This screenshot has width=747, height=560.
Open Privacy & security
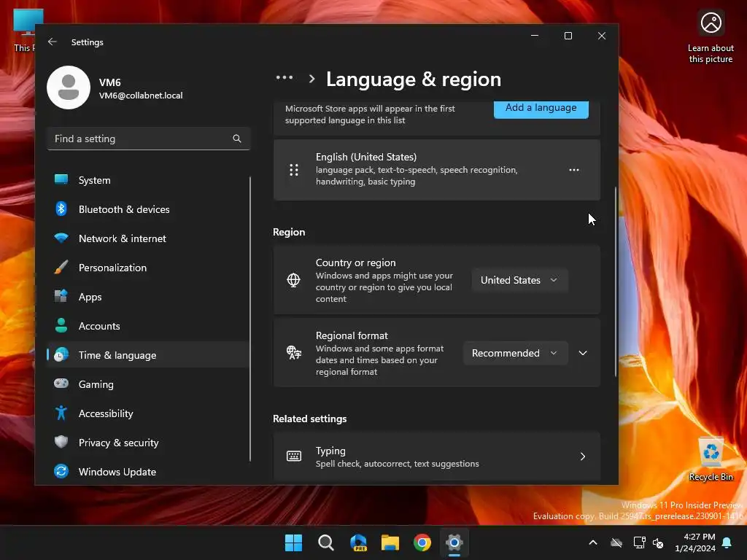pos(147,443)
